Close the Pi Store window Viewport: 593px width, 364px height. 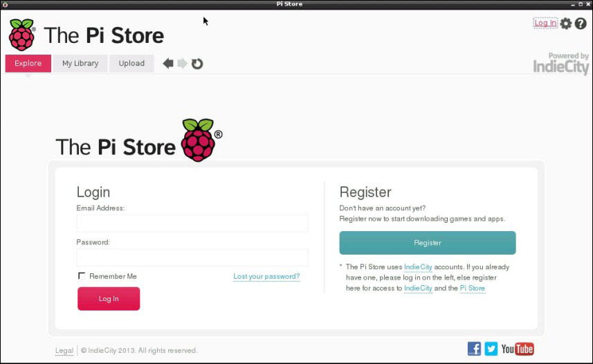(588, 4)
